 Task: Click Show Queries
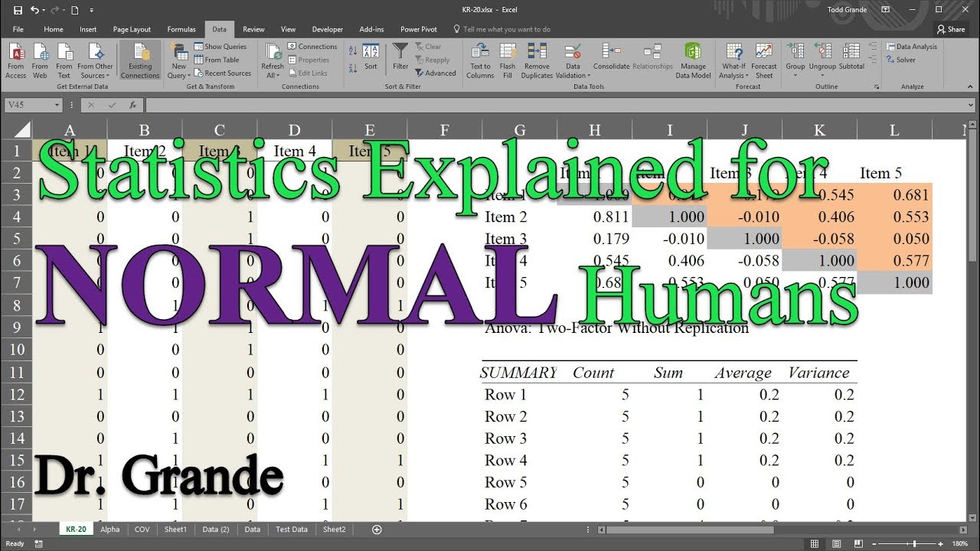pos(220,47)
